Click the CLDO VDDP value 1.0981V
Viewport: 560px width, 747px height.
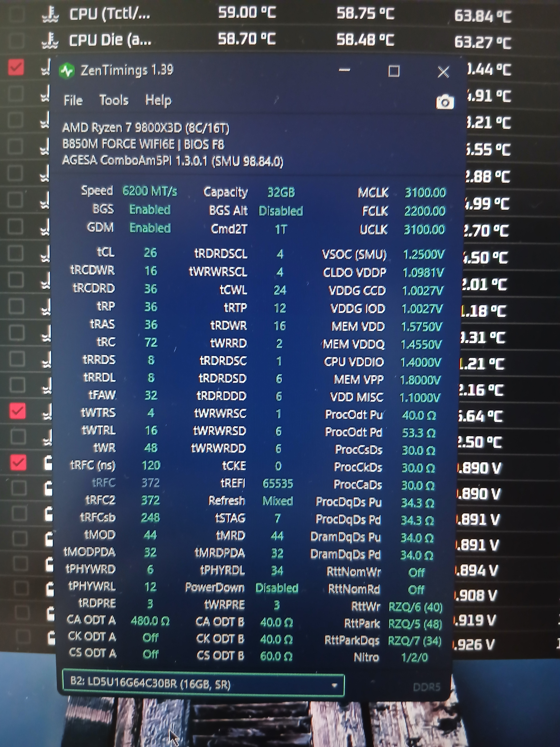pos(423,273)
